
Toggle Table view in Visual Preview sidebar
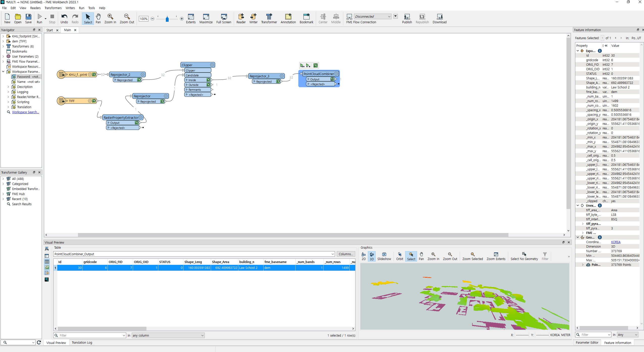pos(47,262)
